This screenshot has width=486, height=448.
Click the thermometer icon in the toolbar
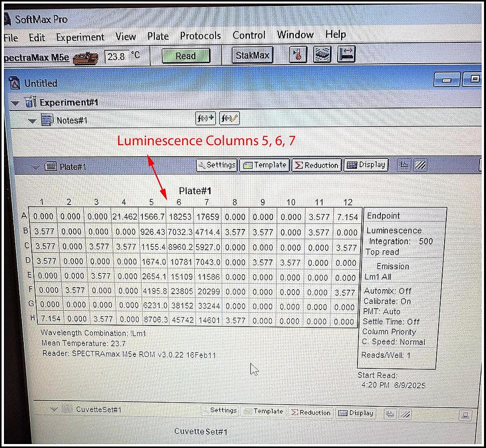click(x=297, y=55)
